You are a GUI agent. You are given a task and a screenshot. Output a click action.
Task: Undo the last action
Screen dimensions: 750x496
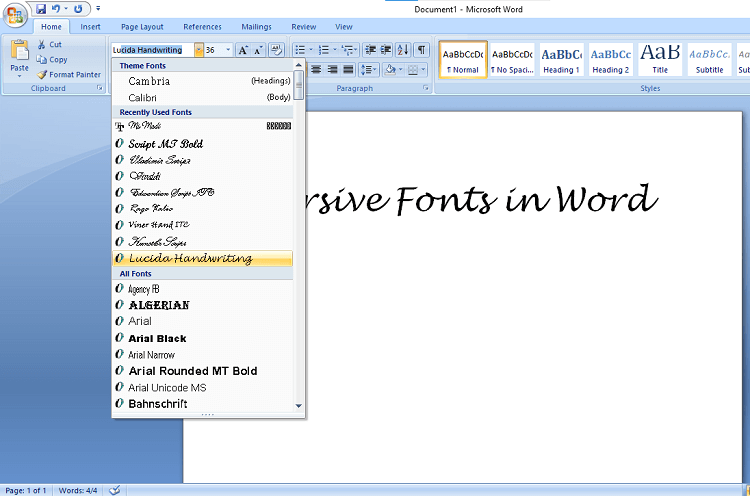pos(56,9)
